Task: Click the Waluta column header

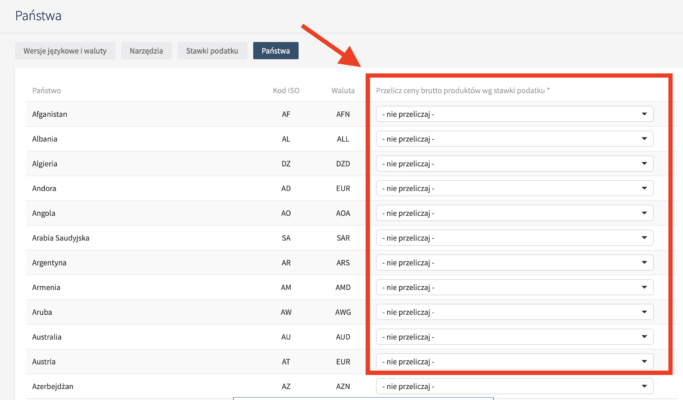Action: [343, 91]
